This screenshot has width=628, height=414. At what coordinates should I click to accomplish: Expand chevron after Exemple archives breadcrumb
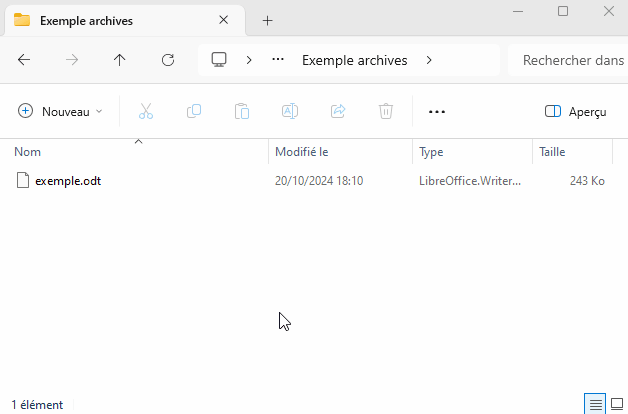click(x=429, y=60)
